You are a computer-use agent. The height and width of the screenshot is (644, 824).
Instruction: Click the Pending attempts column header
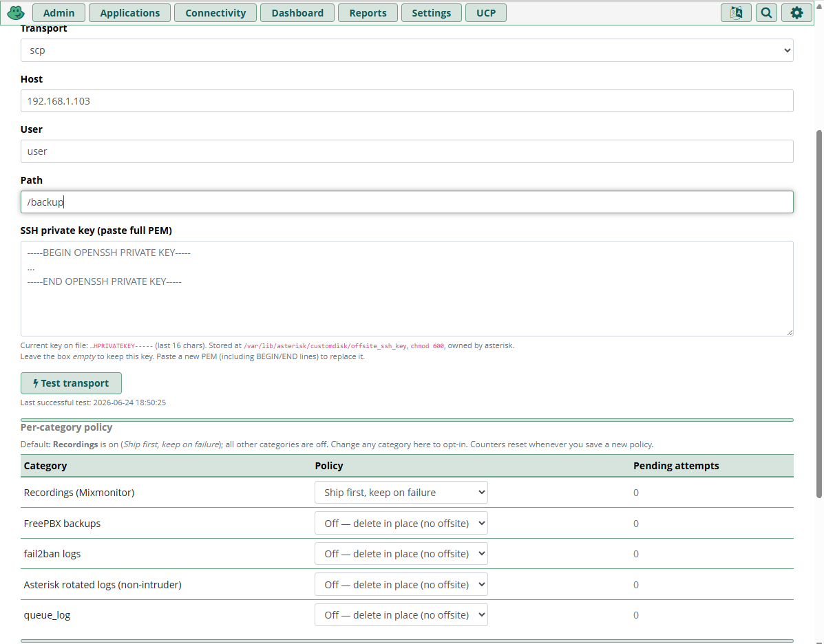click(x=676, y=465)
